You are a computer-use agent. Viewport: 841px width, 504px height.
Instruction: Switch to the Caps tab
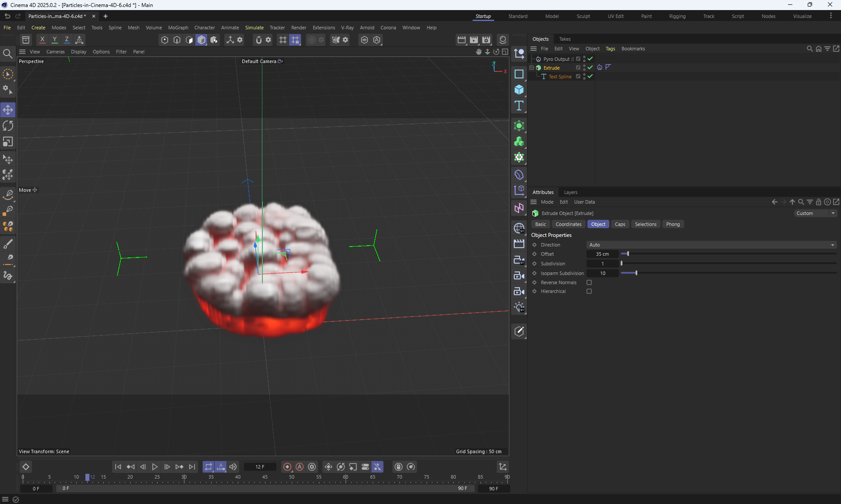pos(620,224)
